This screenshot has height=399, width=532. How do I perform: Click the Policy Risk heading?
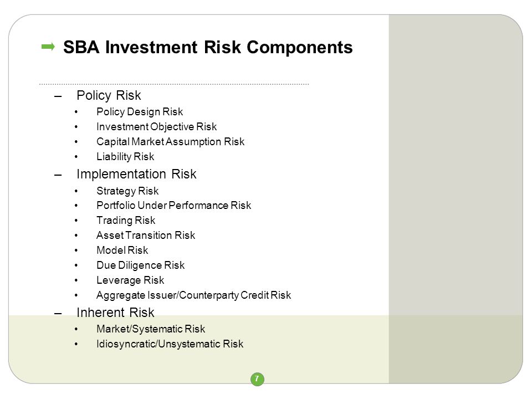point(109,96)
